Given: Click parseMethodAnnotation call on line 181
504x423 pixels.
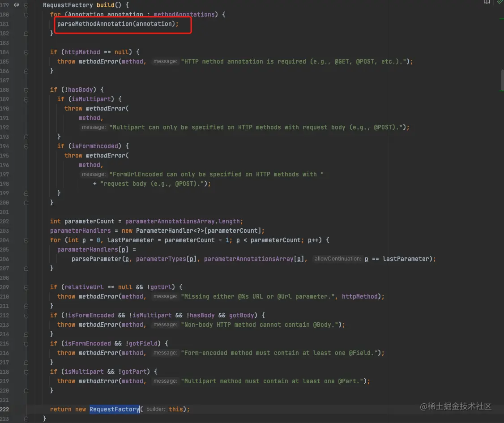Looking at the screenshot, I should [x=95, y=24].
